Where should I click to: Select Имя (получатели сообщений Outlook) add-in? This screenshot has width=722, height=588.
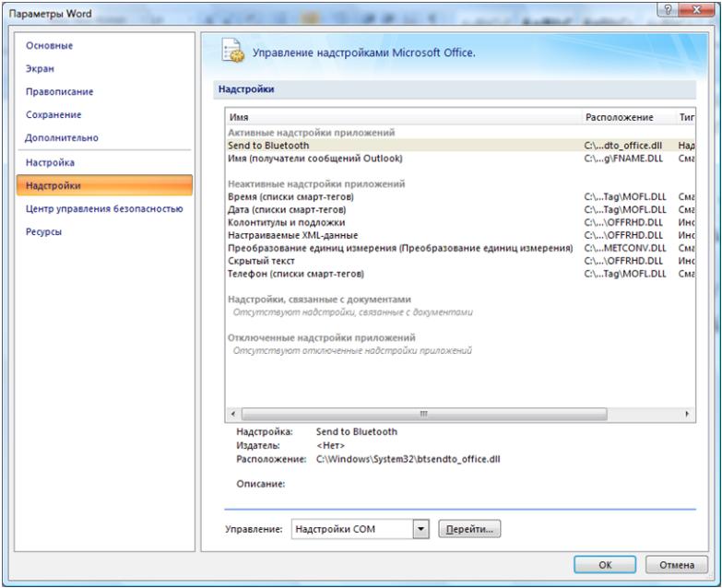(460, 159)
